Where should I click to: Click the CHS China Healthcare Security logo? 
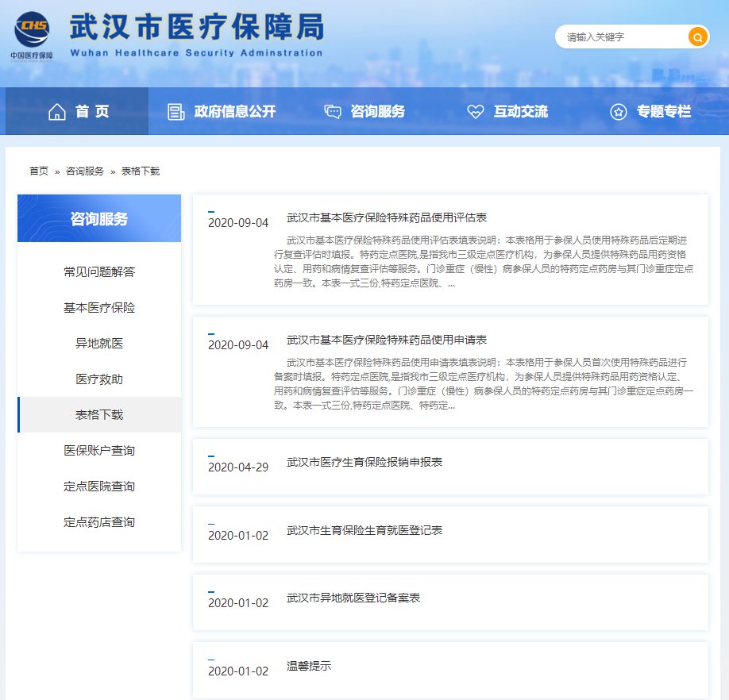[33, 32]
